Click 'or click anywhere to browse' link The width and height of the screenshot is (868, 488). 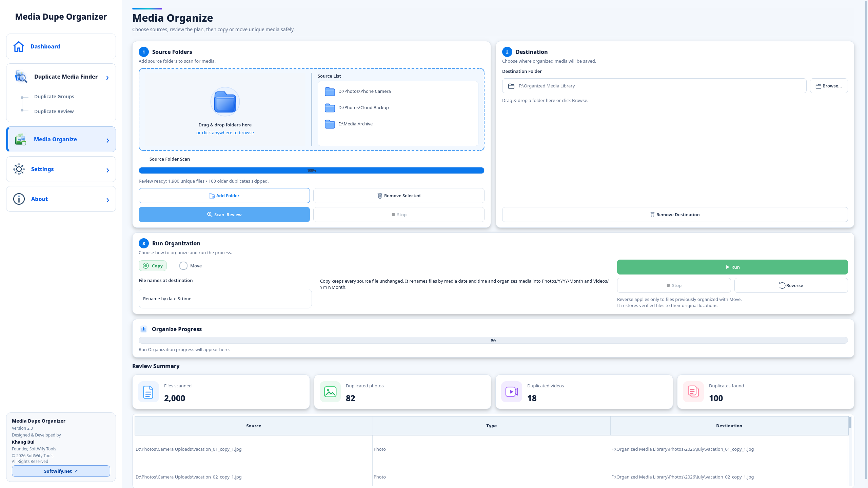[x=225, y=133]
